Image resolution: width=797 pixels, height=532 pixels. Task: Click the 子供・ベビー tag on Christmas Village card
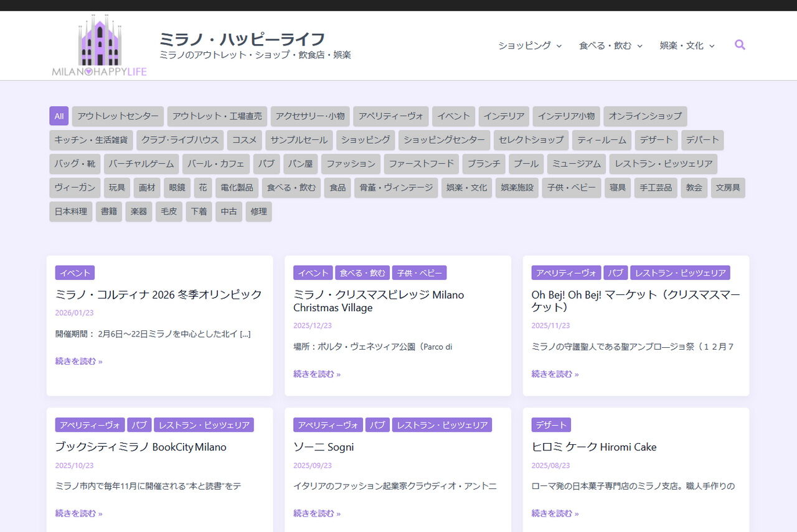click(419, 273)
